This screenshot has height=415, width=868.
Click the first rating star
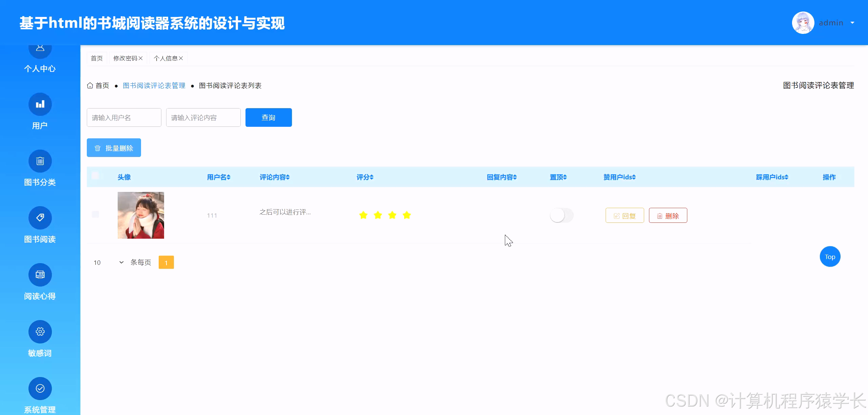pyautogui.click(x=363, y=215)
